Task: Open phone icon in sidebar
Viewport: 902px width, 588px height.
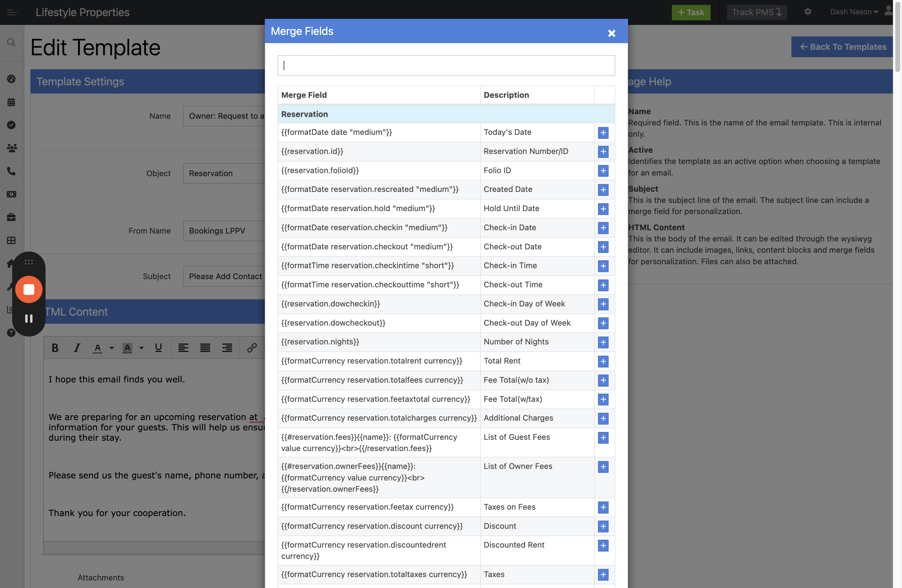Action: [11, 171]
